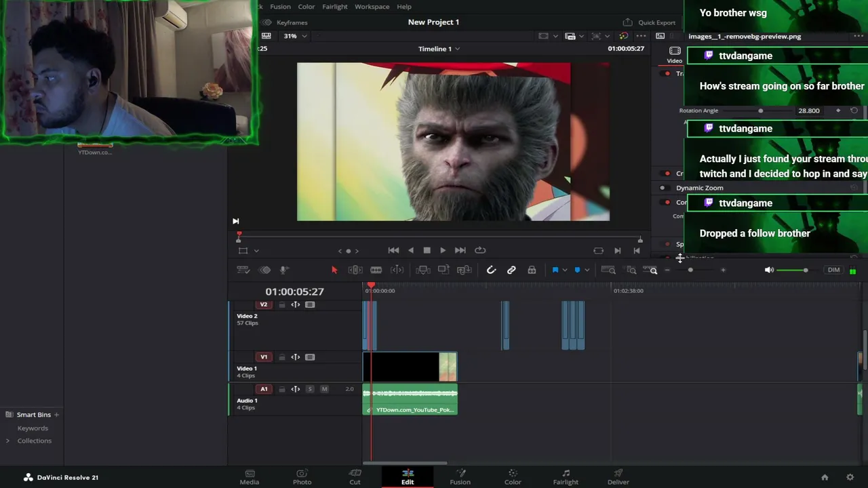
Task: Click the Detail Zoom icon
Action: (x=631, y=270)
